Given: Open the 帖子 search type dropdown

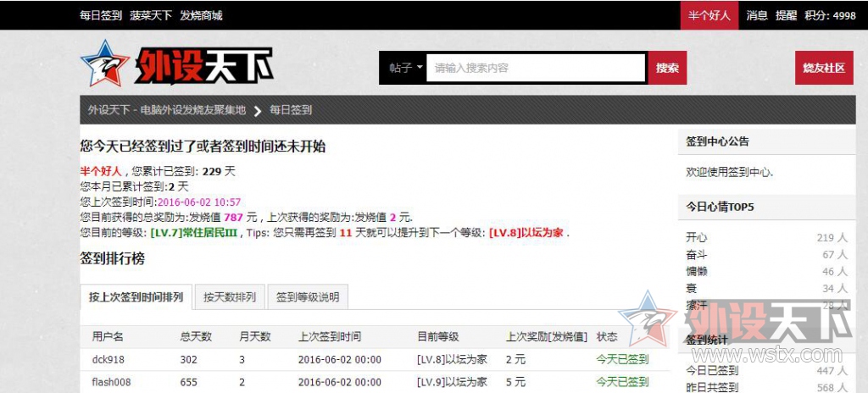Looking at the screenshot, I should [x=406, y=68].
